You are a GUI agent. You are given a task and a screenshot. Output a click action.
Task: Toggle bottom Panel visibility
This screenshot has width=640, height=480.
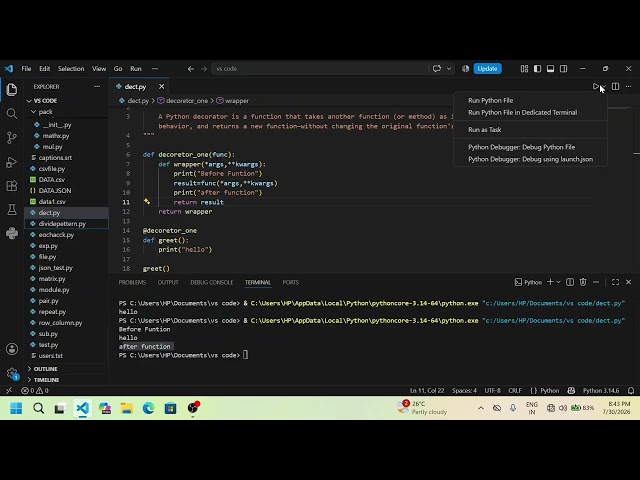551,69
